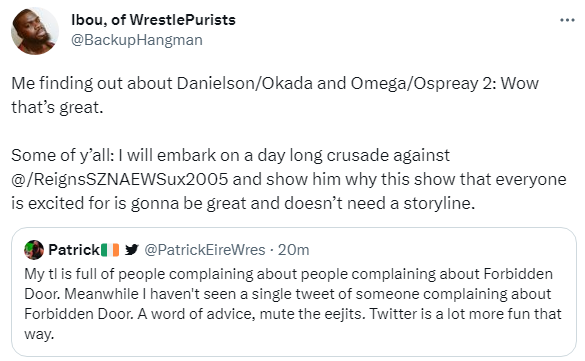
Task: Click Patrick's small avatar in quoted tweet
Action: tap(34, 250)
